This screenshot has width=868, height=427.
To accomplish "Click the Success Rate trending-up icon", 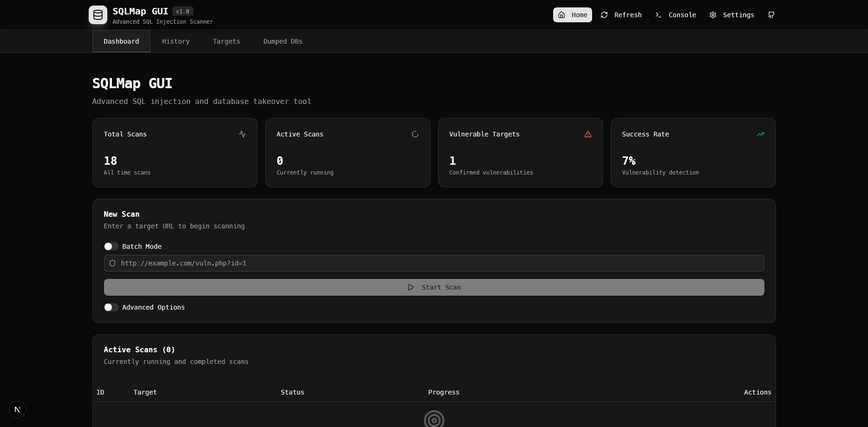I will pyautogui.click(x=761, y=134).
